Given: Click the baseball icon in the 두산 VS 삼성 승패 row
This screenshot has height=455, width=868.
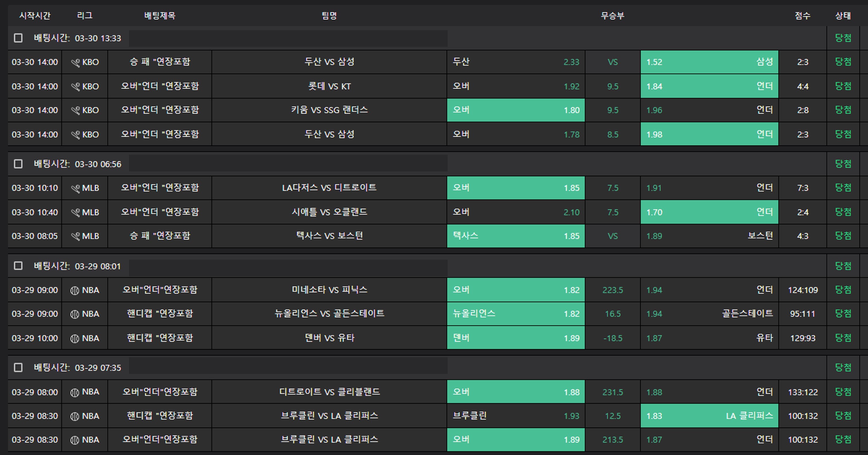Looking at the screenshot, I should (76, 62).
